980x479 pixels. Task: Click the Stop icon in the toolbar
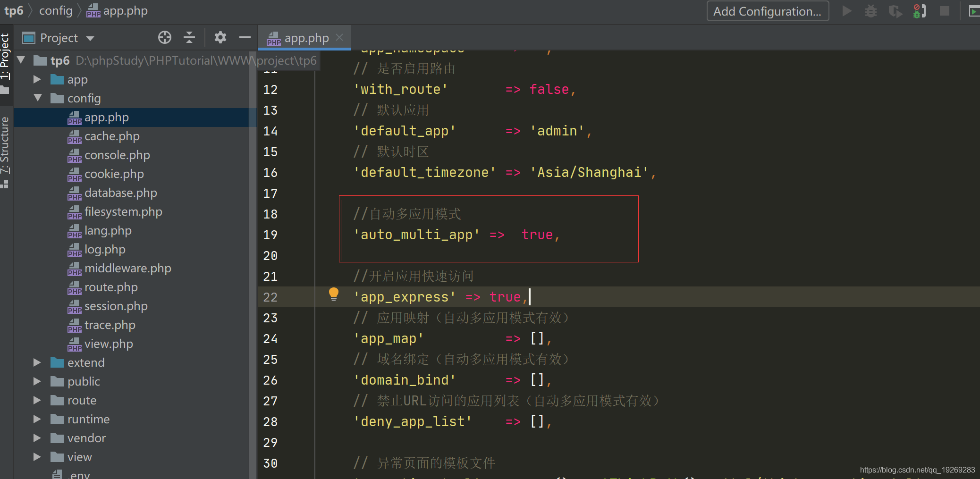click(944, 11)
